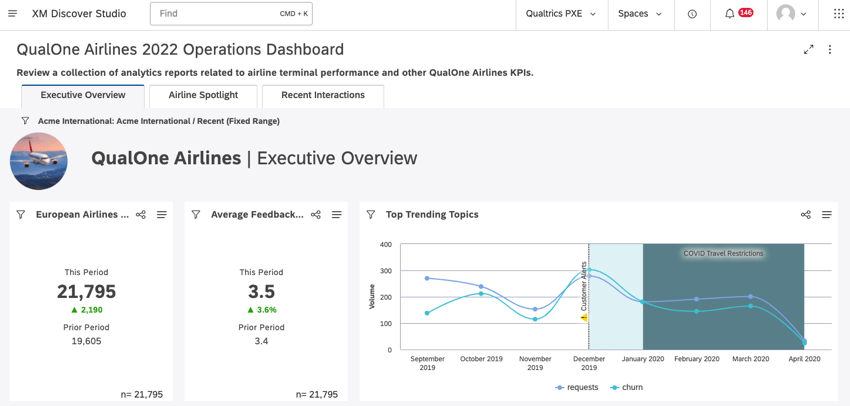Click the XM Discover Studio title
The image size is (850, 406).
(x=79, y=14)
